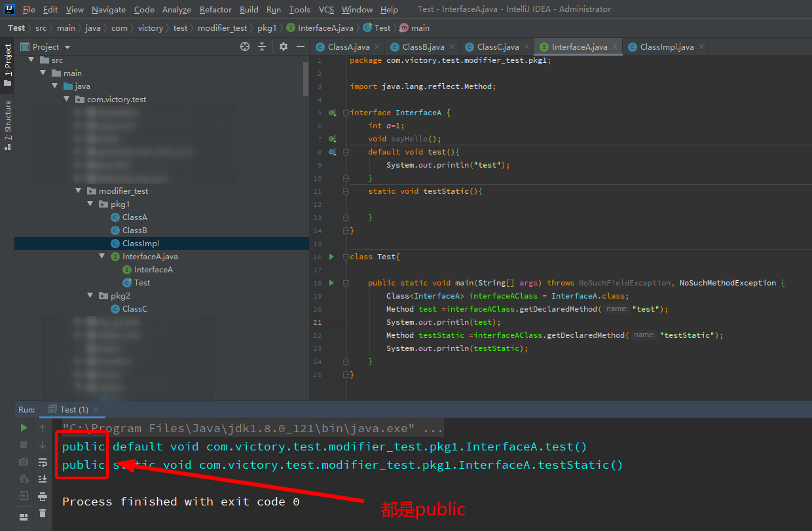Rerun Test with the green Run button
Screen dimensions: 812x531
point(24,428)
